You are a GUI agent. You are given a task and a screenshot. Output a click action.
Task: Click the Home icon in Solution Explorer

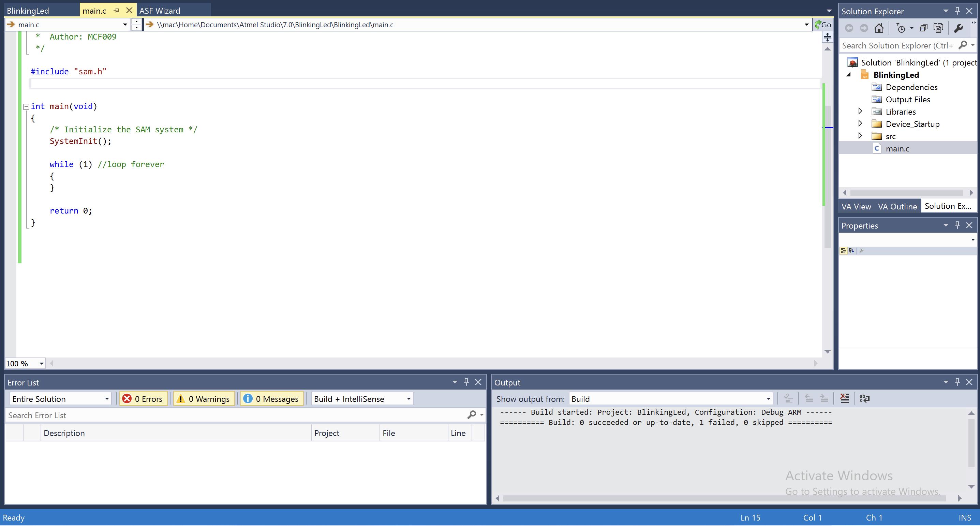pos(879,28)
